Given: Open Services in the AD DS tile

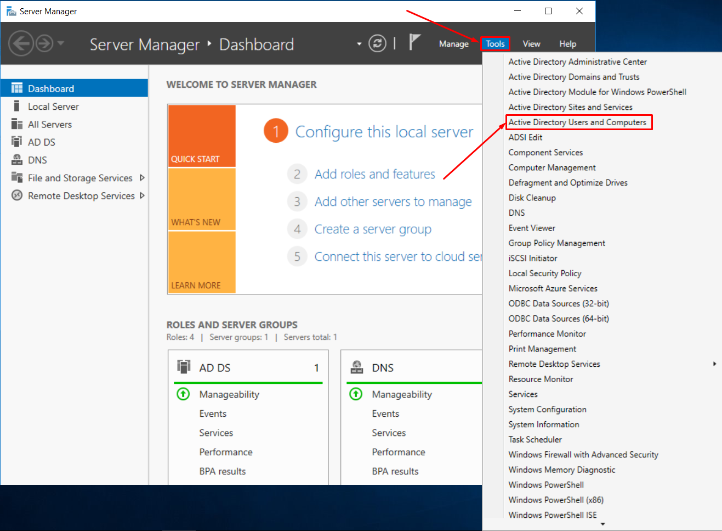Looking at the screenshot, I should (216, 433).
